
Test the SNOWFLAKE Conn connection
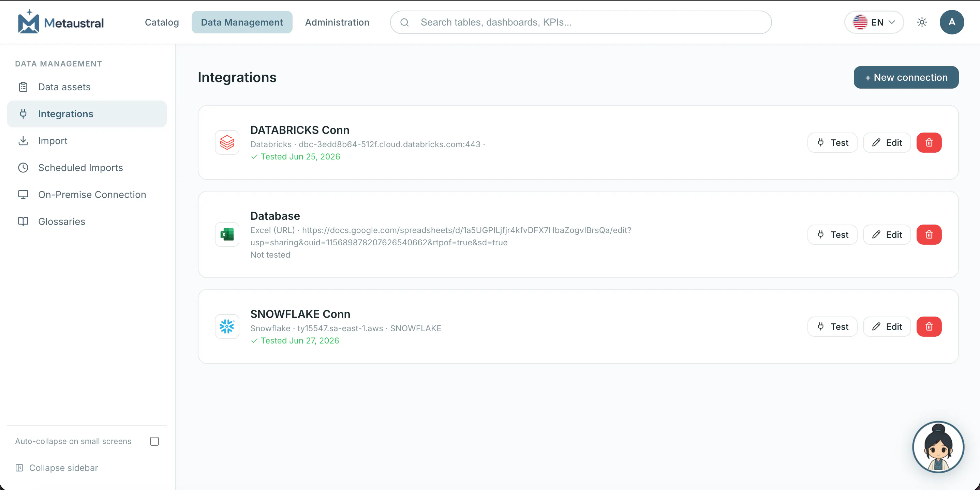coord(832,326)
